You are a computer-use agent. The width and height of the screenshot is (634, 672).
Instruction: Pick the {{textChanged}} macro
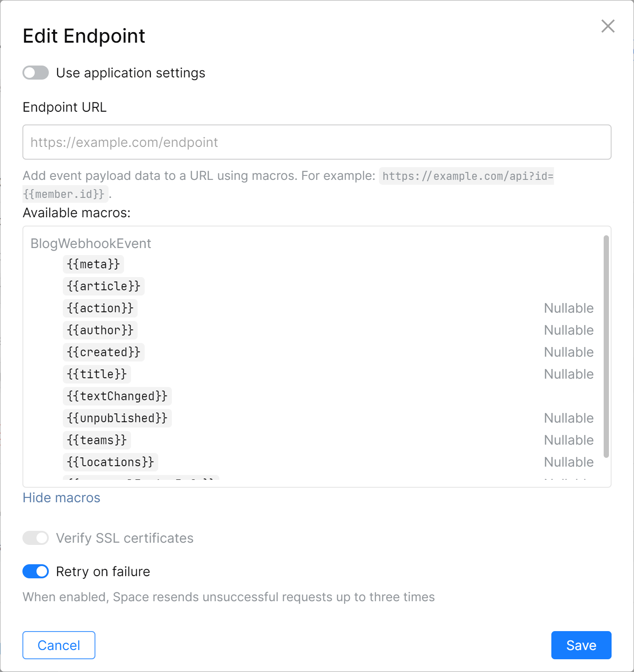click(x=117, y=396)
